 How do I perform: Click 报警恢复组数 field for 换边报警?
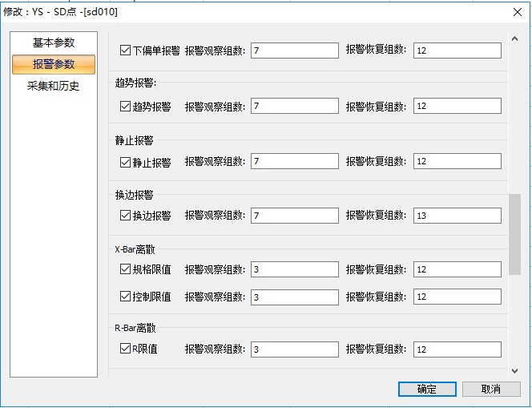click(x=457, y=216)
